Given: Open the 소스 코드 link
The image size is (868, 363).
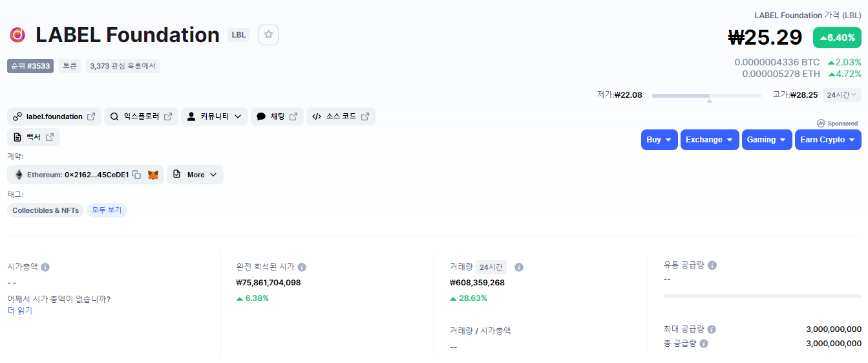Looking at the screenshot, I should (x=341, y=116).
